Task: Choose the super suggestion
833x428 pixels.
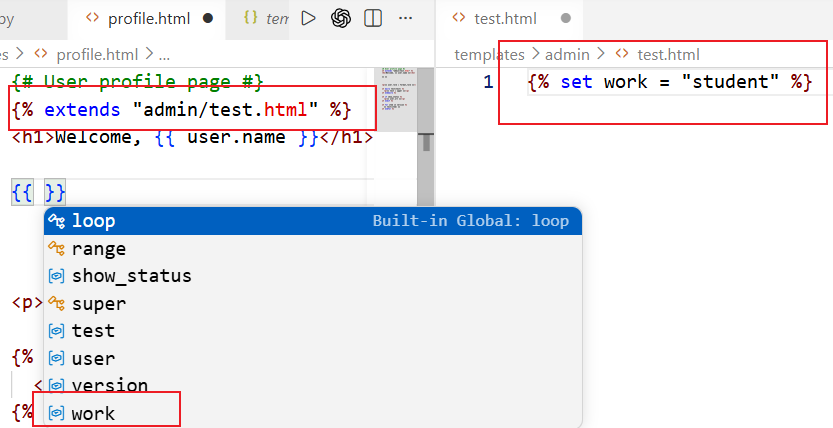Action: (313, 304)
